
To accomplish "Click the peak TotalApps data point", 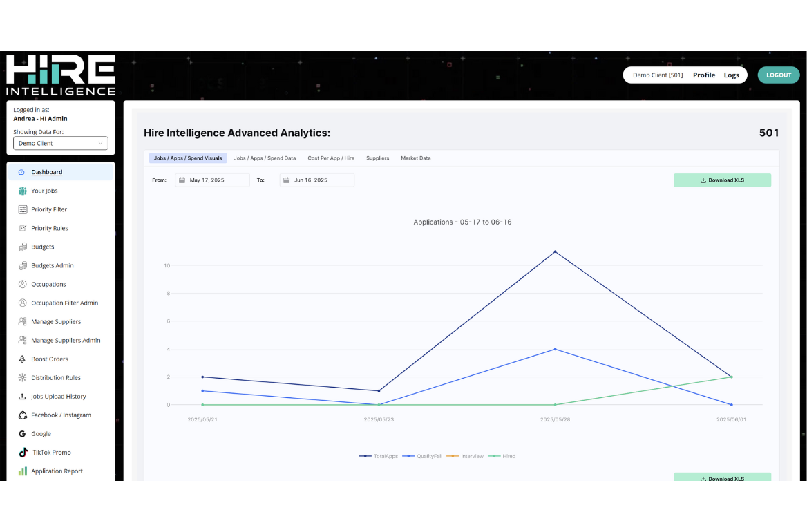I will point(555,251).
